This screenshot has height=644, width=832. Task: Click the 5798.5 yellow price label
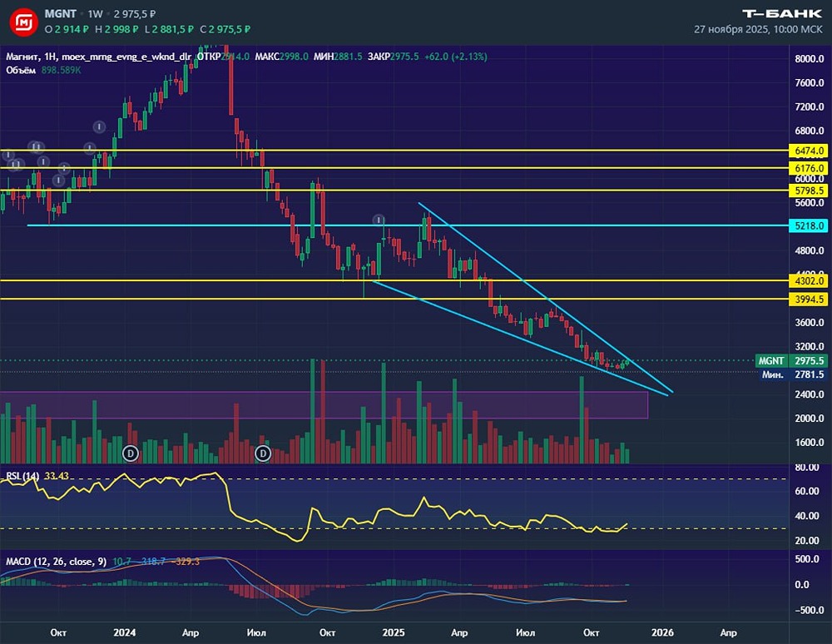click(809, 191)
